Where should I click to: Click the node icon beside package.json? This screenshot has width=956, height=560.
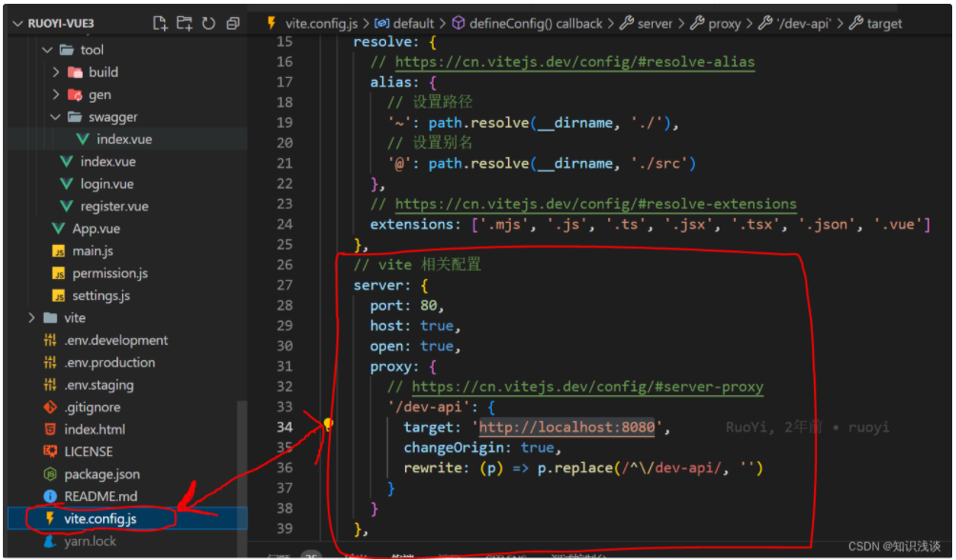50,474
